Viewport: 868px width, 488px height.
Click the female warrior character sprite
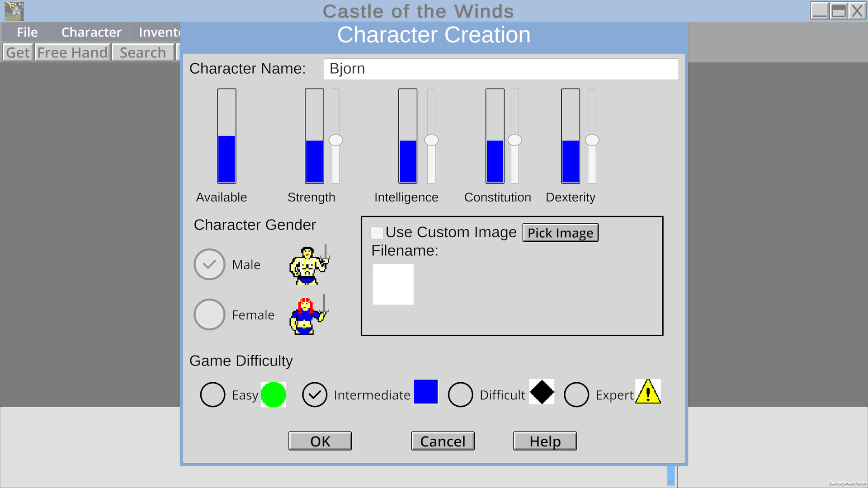click(x=309, y=315)
